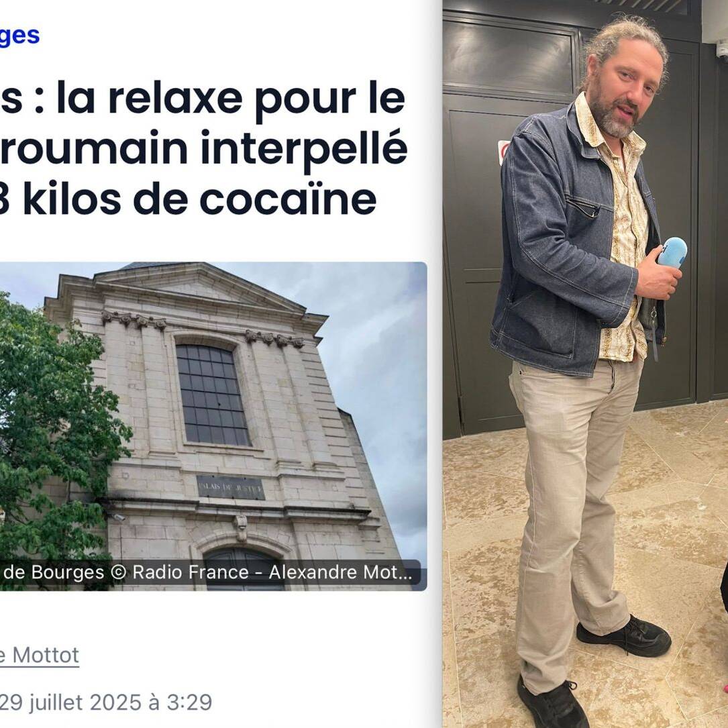Click the triangular pediment atop the courthouse
This screenshot has height=728, width=728.
(199, 287)
